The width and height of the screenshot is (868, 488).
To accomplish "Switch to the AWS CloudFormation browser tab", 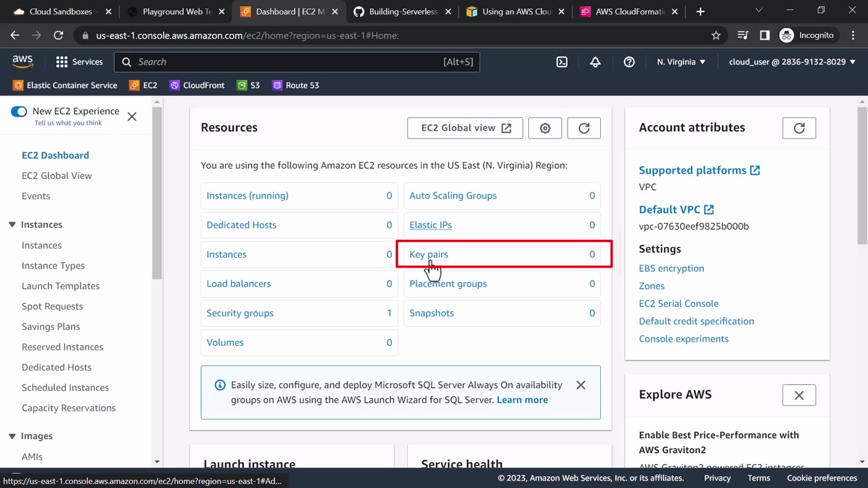I will pos(625,12).
